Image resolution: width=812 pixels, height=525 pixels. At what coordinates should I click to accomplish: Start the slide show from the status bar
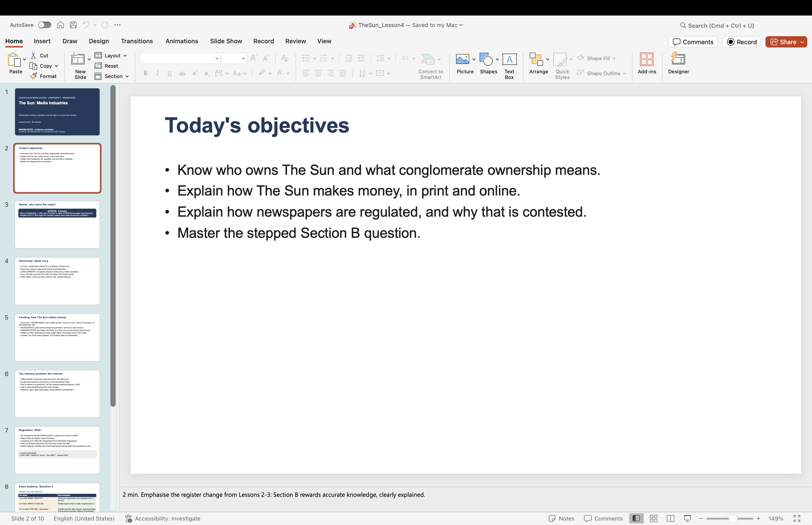coord(688,518)
